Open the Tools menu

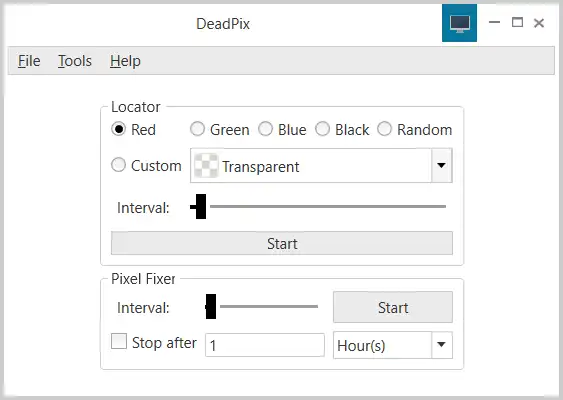coord(75,61)
